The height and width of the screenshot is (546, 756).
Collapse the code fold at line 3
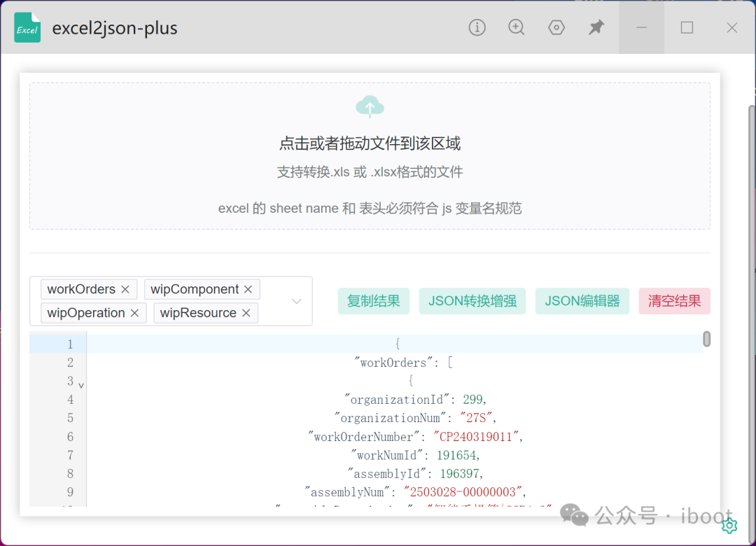tap(81, 385)
